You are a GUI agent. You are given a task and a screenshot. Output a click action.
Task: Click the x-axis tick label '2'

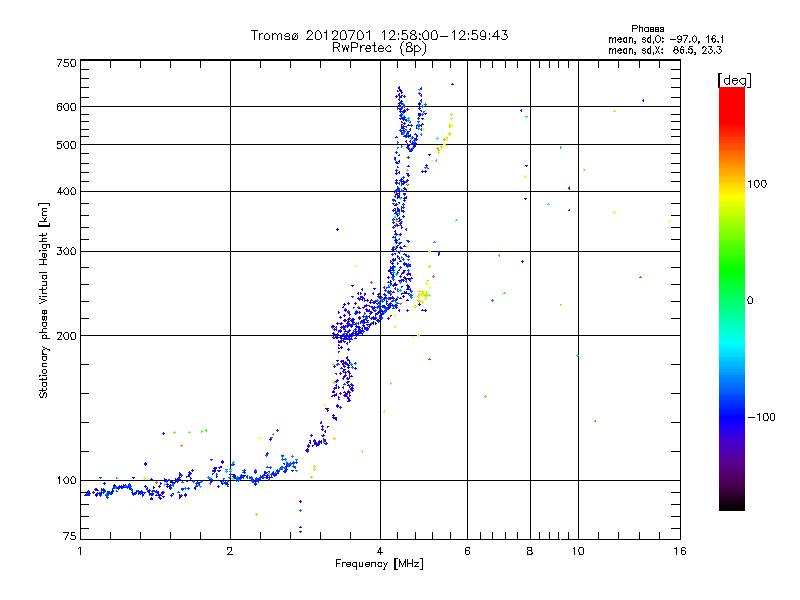(x=230, y=551)
